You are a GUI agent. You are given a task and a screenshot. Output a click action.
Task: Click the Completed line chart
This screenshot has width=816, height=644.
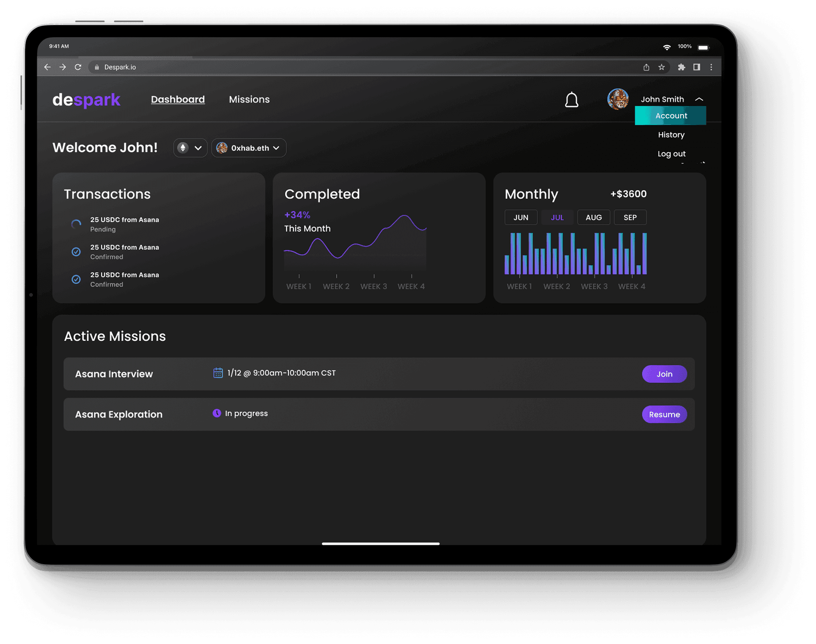[x=355, y=243]
